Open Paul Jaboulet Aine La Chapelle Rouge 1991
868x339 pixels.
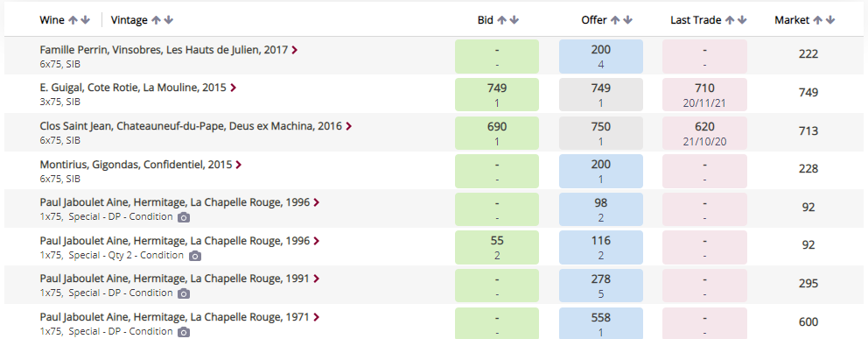click(174, 279)
